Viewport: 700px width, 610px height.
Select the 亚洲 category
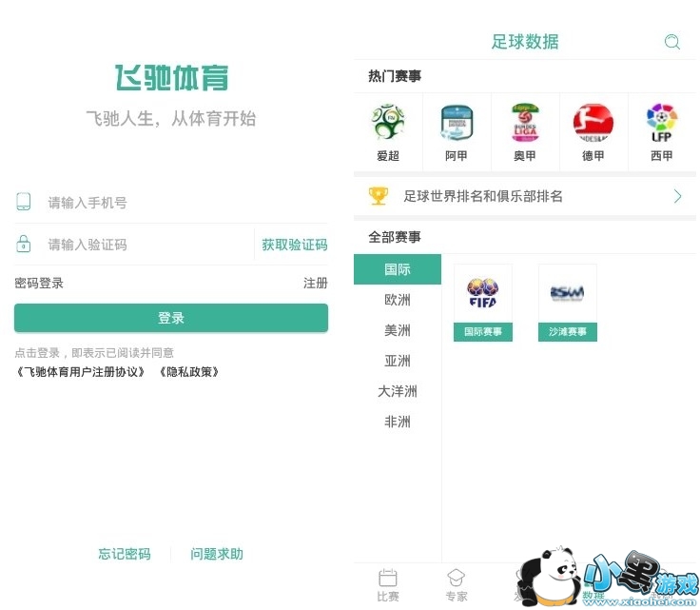(398, 361)
